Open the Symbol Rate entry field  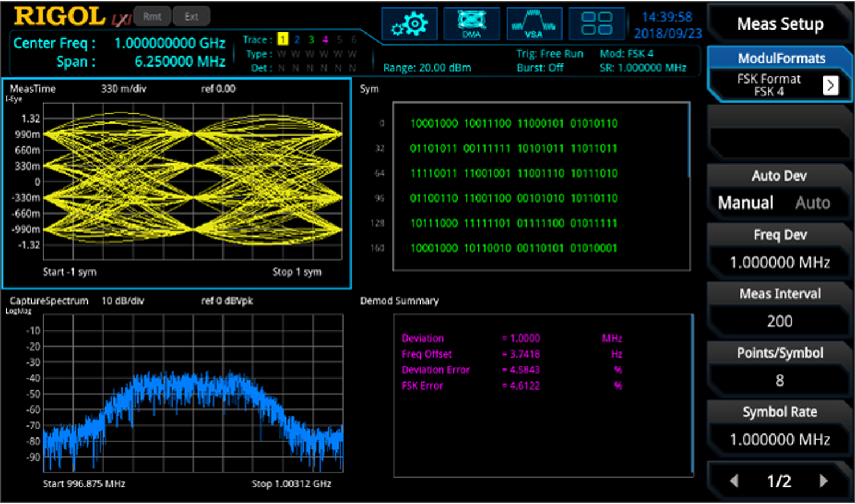click(x=779, y=439)
